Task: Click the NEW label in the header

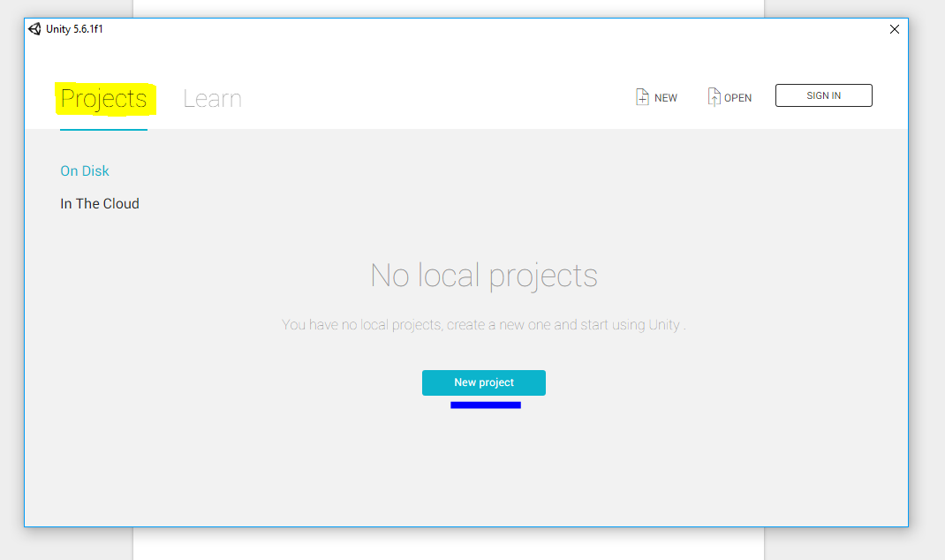Action: point(666,98)
